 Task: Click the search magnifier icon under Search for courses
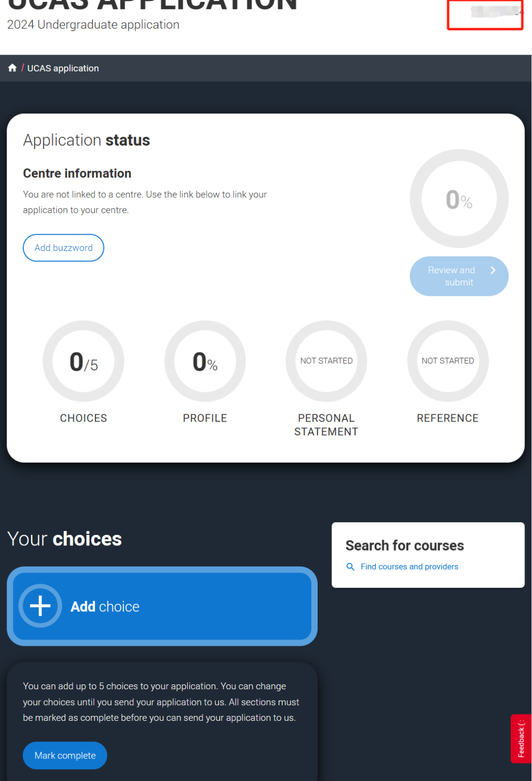tap(350, 567)
